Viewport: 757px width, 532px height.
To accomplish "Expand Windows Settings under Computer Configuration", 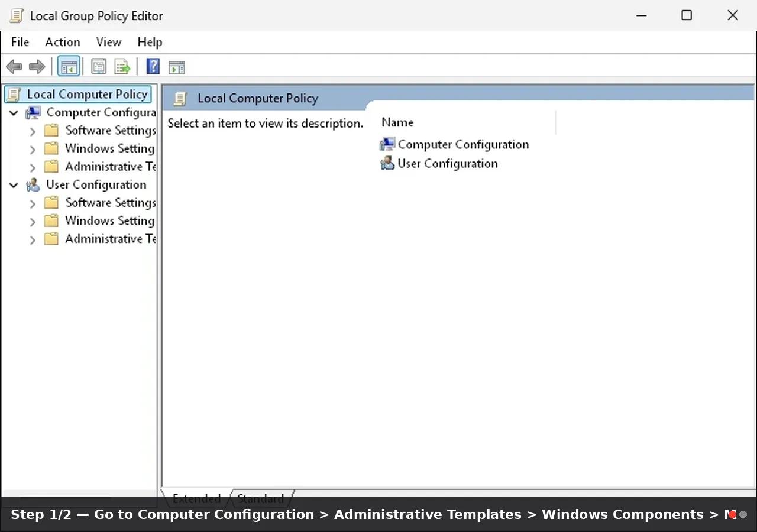I will click(33, 149).
